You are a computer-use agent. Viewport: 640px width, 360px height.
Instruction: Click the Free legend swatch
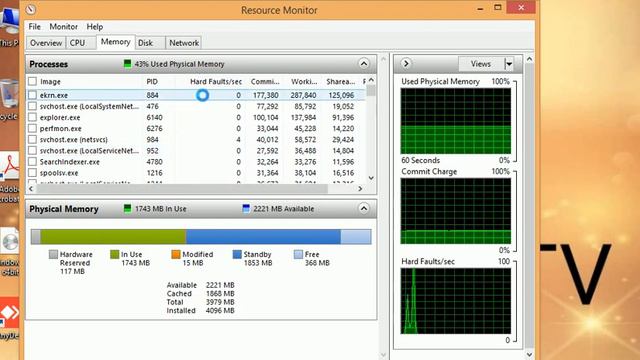(x=298, y=254)
